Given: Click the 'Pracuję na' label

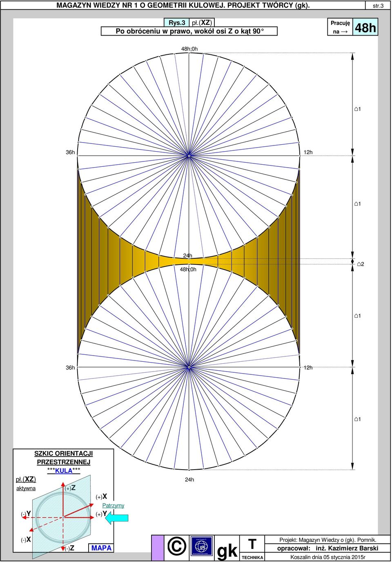Looking at the screenshot, I should [x=340, y=27].
